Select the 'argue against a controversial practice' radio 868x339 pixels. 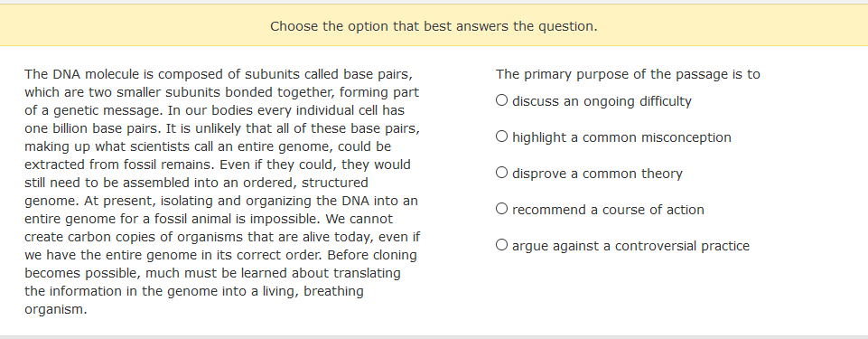[x=501, y=245]
